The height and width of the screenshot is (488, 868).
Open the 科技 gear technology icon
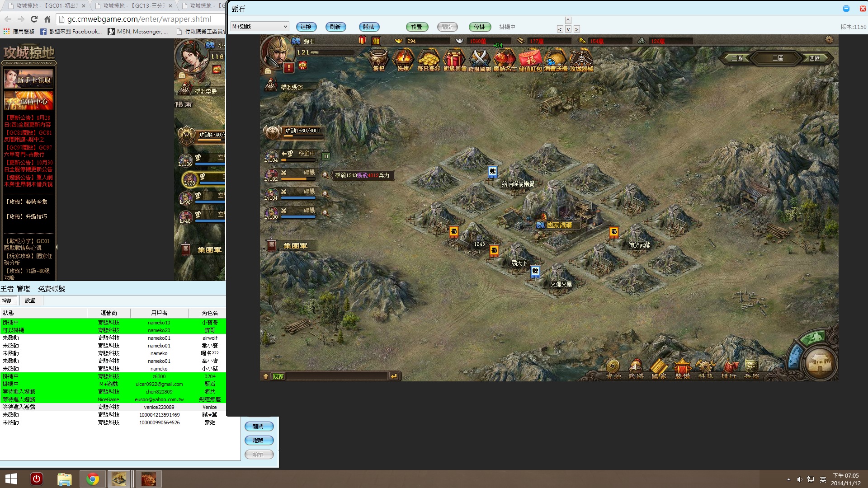point(705,369)
